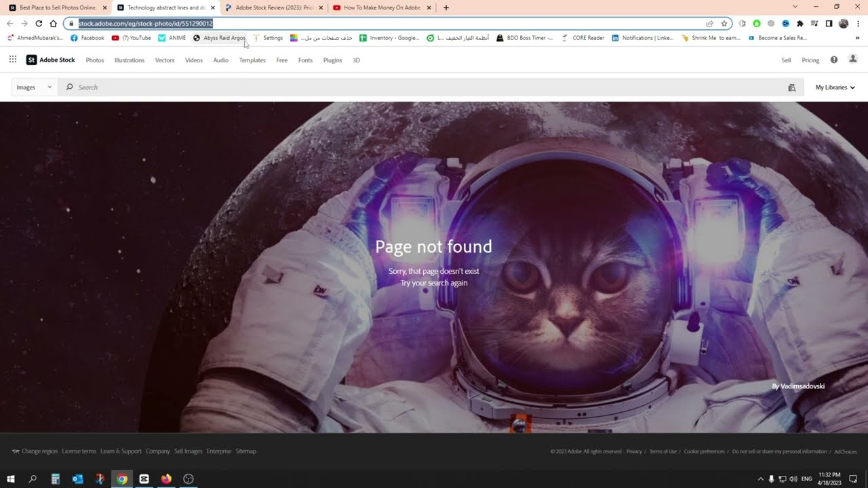
Task: Open the Chrome profile avatar
Action: pos(844,23)
